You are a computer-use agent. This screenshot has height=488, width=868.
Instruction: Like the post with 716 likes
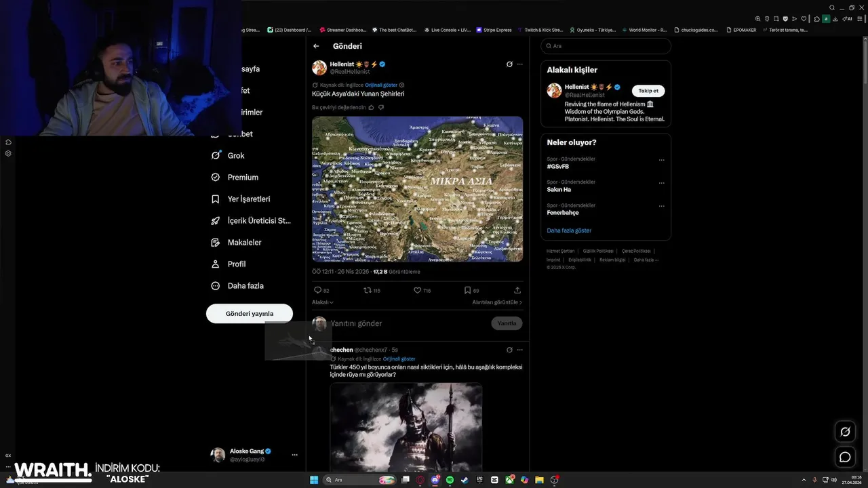tap(418, 290)
